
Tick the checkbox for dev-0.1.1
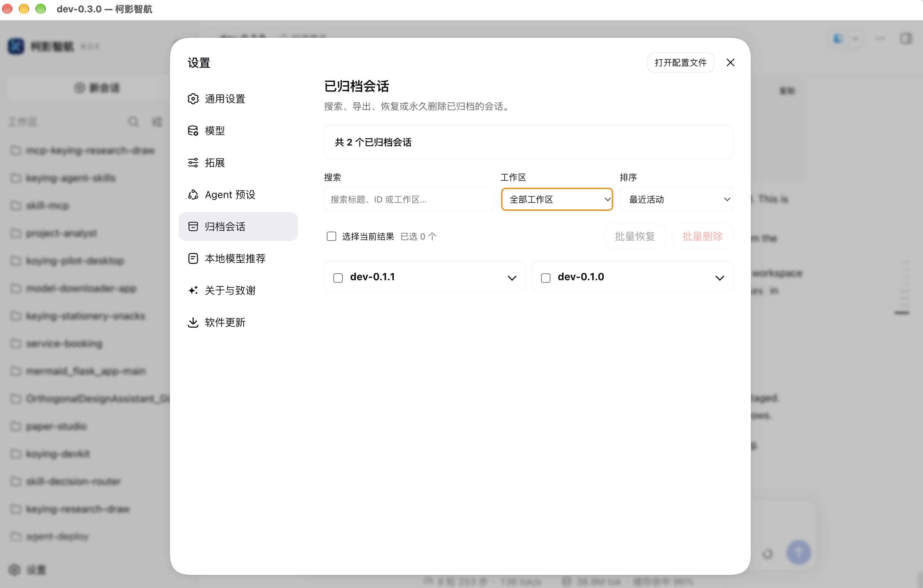pyautogui.click(x=338, y=278)
